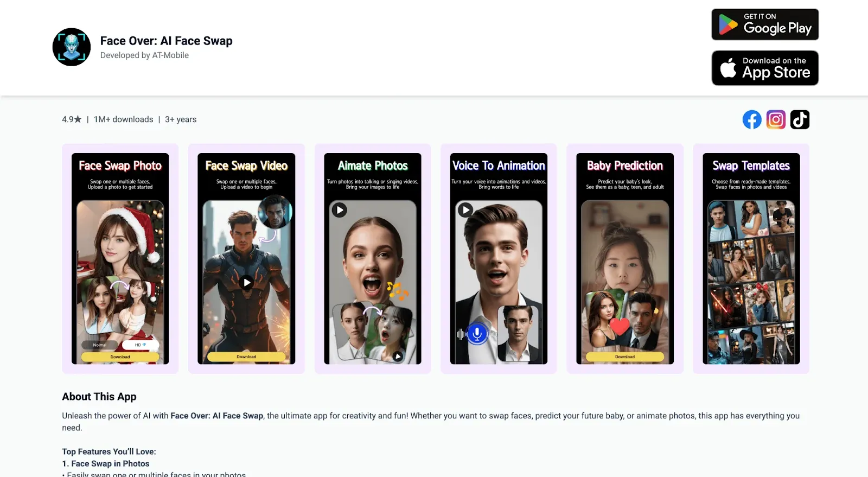Click the music notes icon in Aimate Photos
Image resolution: width=868 pixels, height=477 pixels.
(397, 291)
